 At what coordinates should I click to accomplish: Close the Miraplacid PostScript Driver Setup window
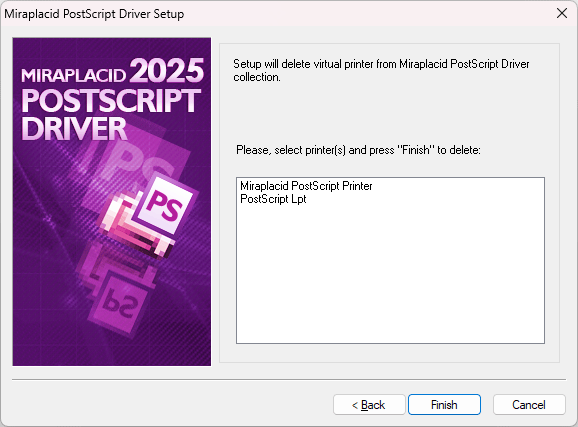[x=562, y=13]
